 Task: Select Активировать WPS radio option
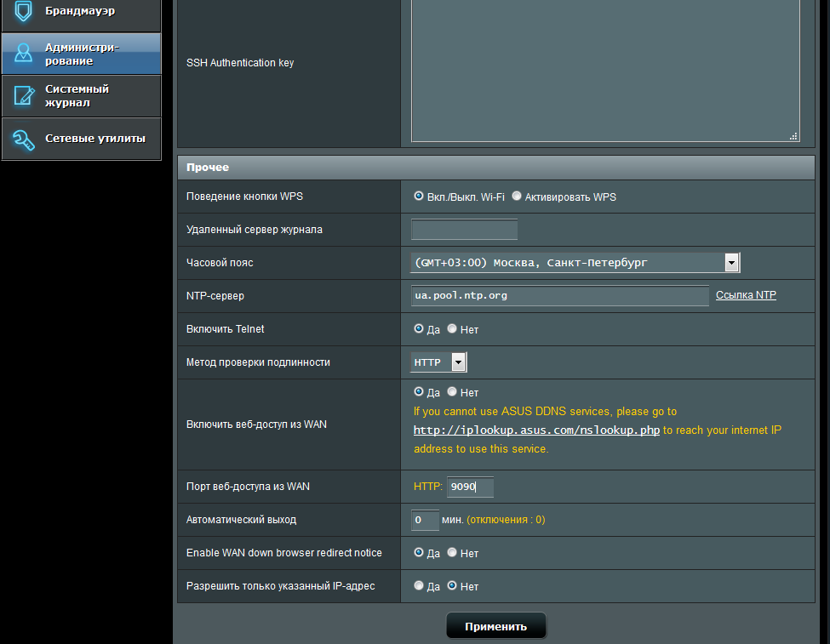pos(517,196)
